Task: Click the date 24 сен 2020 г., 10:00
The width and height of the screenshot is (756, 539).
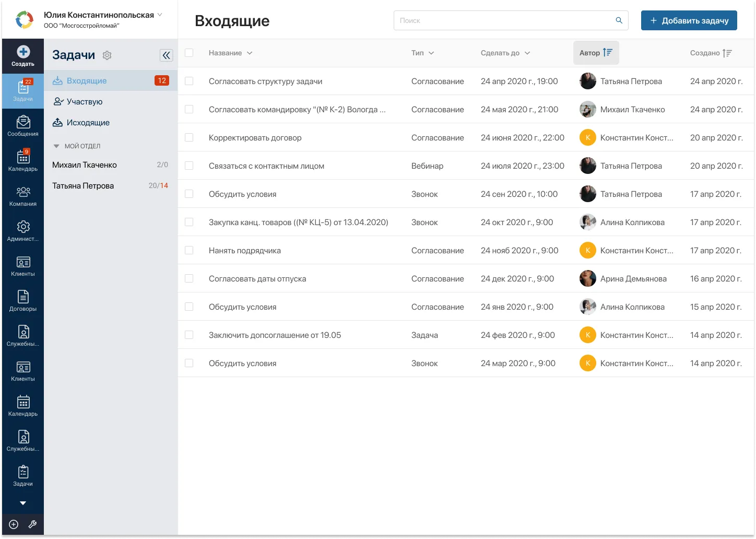Action: 519,194
